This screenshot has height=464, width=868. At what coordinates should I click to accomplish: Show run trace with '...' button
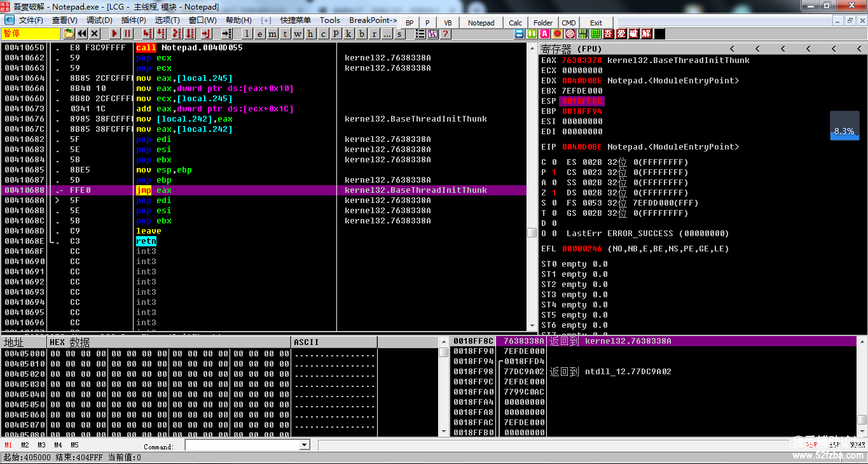click(387, 34)
